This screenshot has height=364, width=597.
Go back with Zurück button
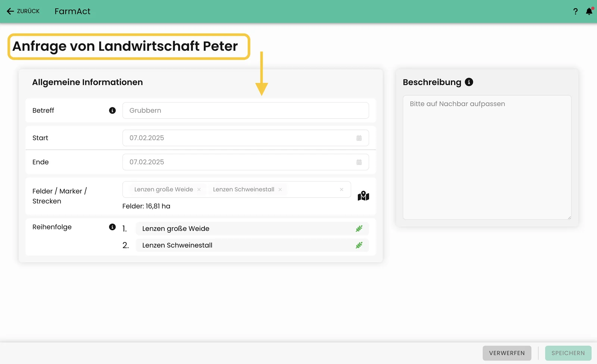pyautogui.click(x=23, y=11)
